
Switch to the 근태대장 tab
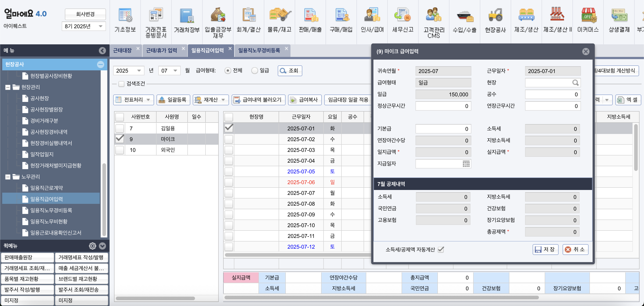tap(123, 50)
